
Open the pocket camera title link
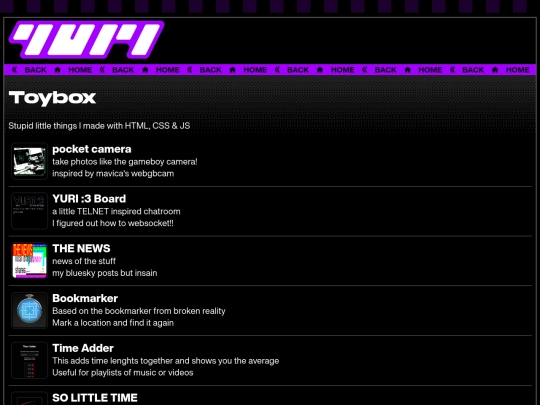tap(92, 149)
